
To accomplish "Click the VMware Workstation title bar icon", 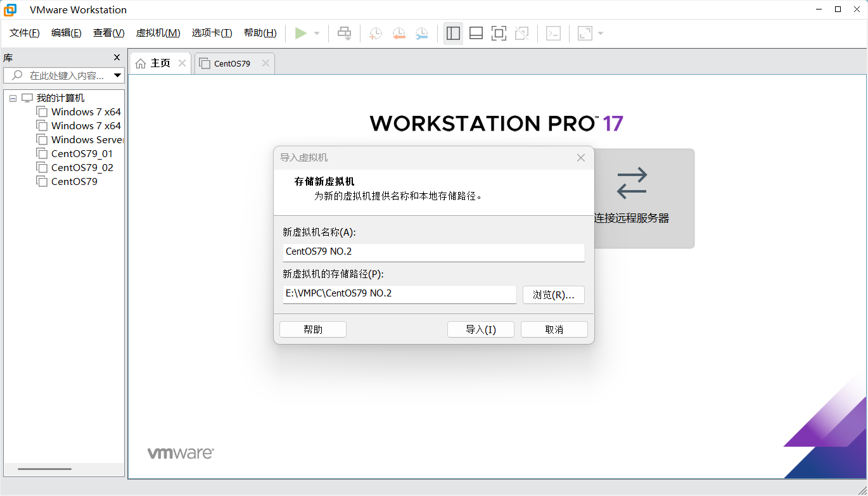I will click(x=11, y=10).
